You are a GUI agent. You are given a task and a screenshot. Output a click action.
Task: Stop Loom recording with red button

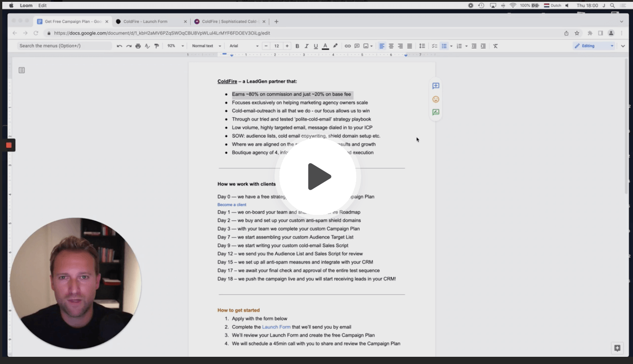point(9,145)
